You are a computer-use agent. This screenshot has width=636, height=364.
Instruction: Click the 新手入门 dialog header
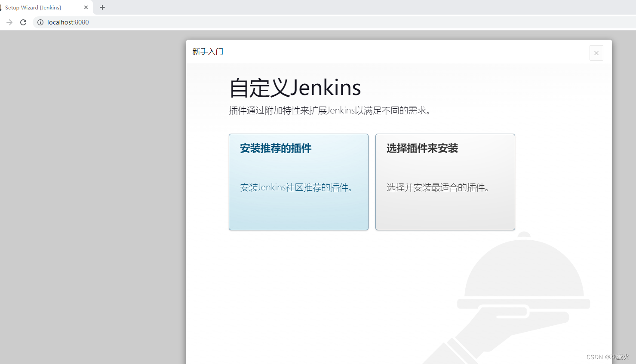(208, 51)
